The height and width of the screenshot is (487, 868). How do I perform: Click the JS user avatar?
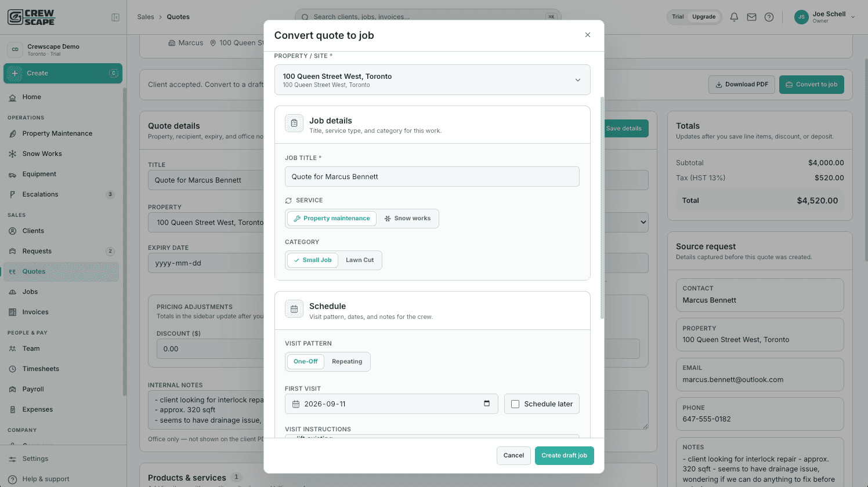click(x=801, y=17)
